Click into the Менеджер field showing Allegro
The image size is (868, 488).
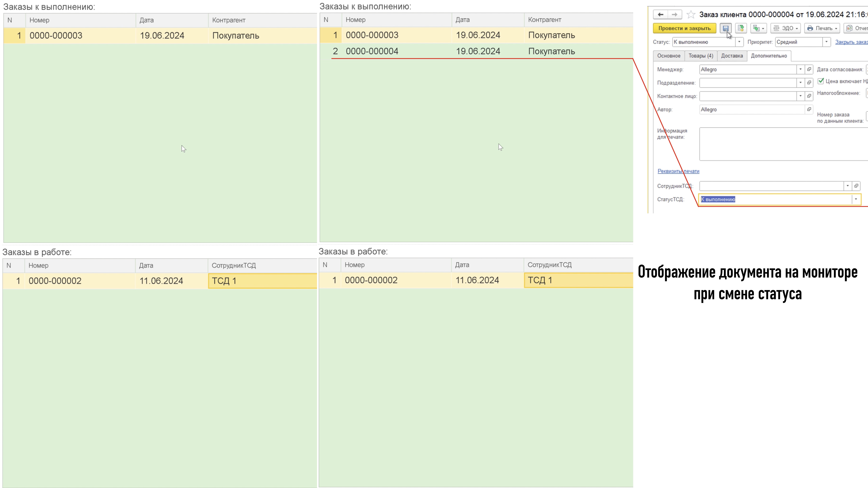click(x=748, y=69)
